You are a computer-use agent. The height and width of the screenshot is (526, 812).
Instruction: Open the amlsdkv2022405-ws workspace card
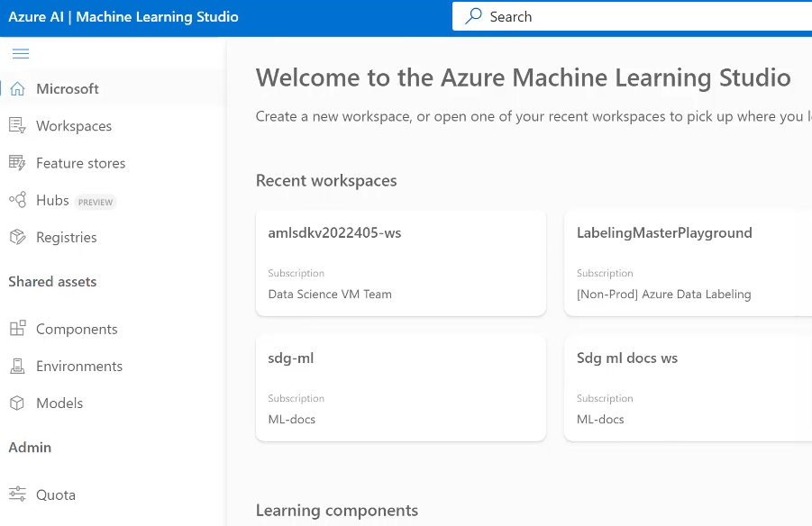(401, 263)
